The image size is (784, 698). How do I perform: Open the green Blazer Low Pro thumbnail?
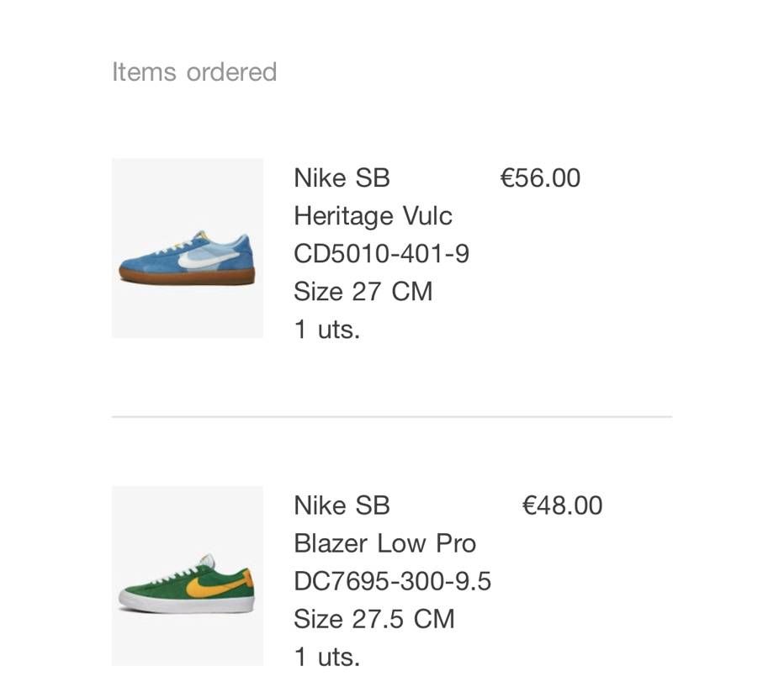coord(187,575)
